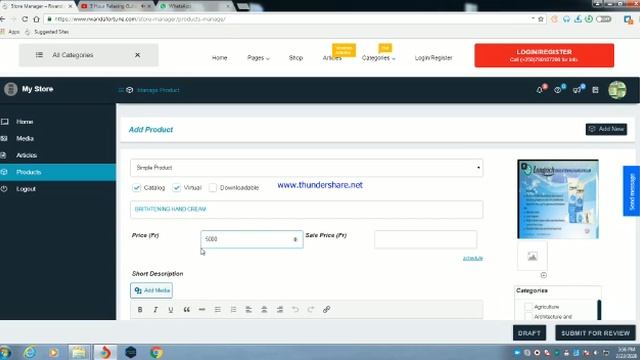Image resolution: width=640 pixels, height=360 pixels.
Task: Click SUBMIT FOR REVIEW button
Action: tap(596, 333)
